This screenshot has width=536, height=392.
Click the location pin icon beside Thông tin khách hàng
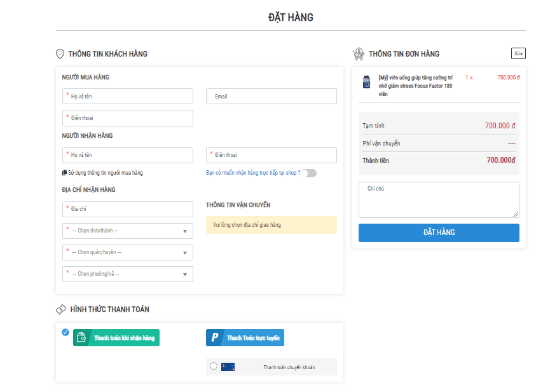point(60,54)
